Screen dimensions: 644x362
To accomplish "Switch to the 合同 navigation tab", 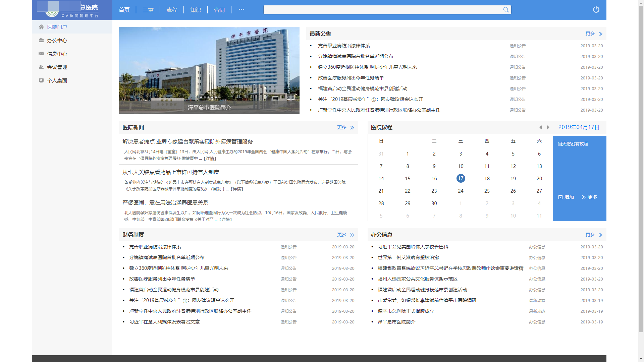I will point(219,10).
